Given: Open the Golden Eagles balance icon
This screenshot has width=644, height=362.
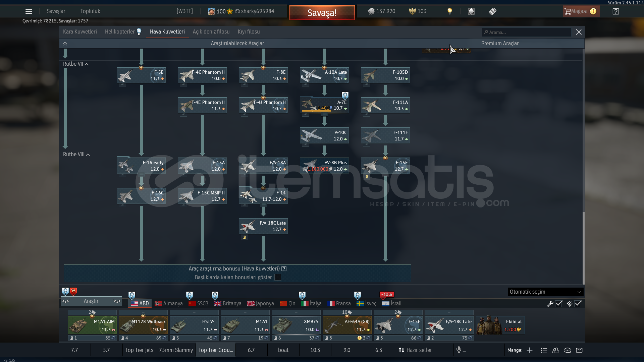Looking at the screenshot, I should click(x=412, y=11).
